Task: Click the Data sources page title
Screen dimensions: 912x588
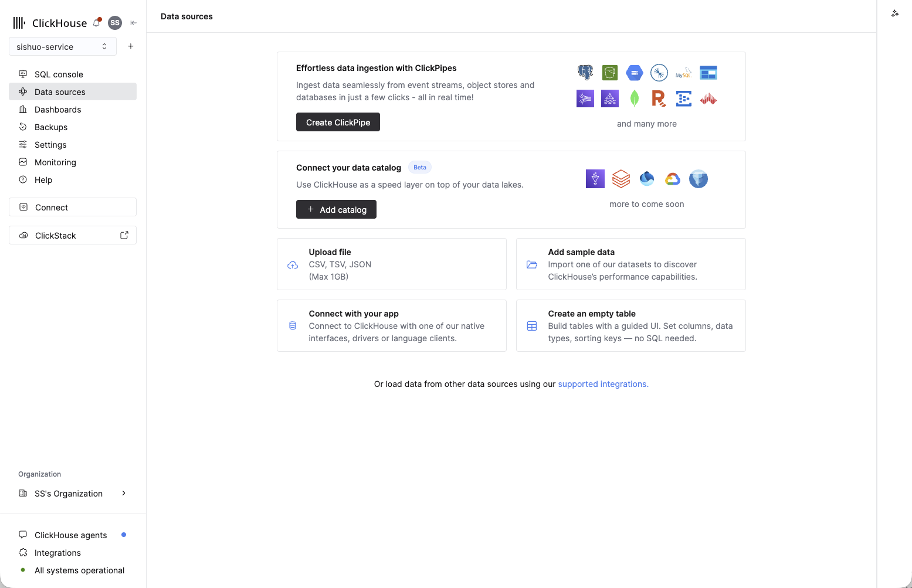Action: click(187, 16)
